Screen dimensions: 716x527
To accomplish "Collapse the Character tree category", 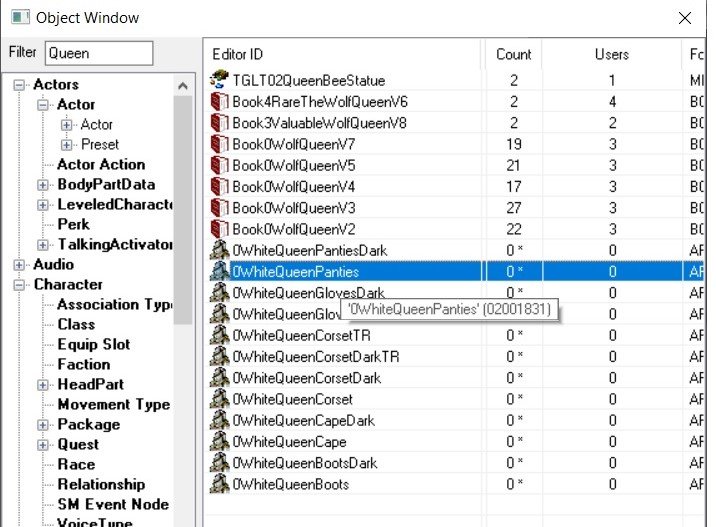I will point(19,285).
